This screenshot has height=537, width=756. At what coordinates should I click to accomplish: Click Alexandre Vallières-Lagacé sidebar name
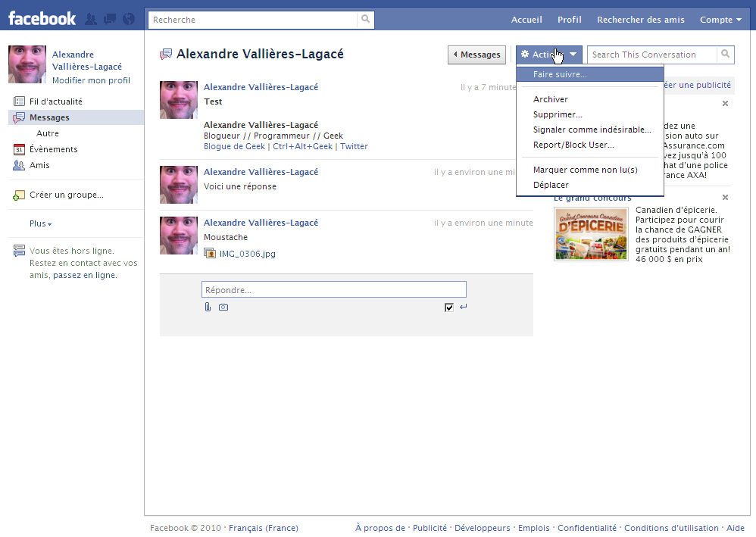click(87, 61)
